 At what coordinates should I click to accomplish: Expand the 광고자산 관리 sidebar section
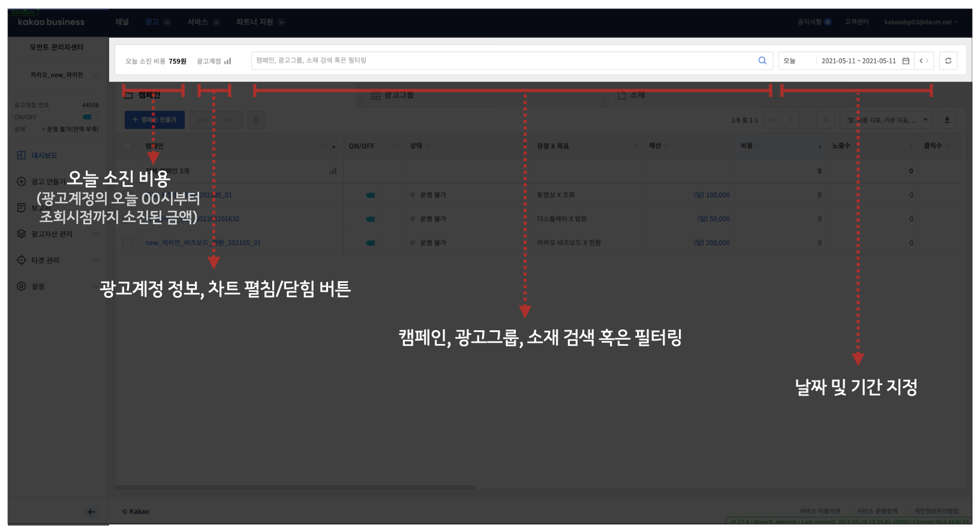(96, 234)
